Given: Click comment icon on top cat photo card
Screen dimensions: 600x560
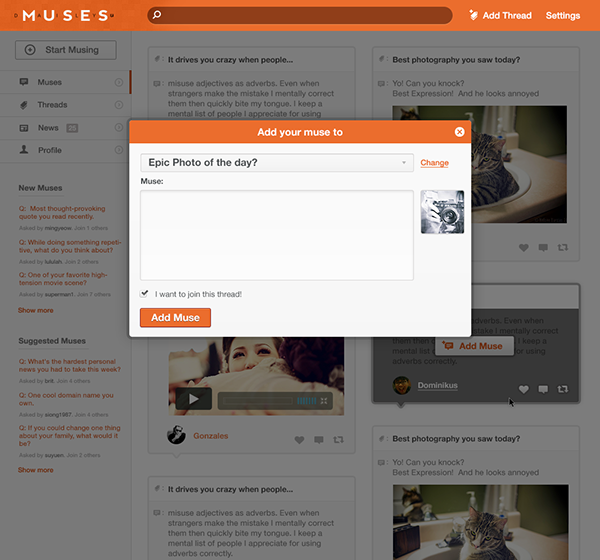Looking at the screenshot, I should click(x=543, y=248).
